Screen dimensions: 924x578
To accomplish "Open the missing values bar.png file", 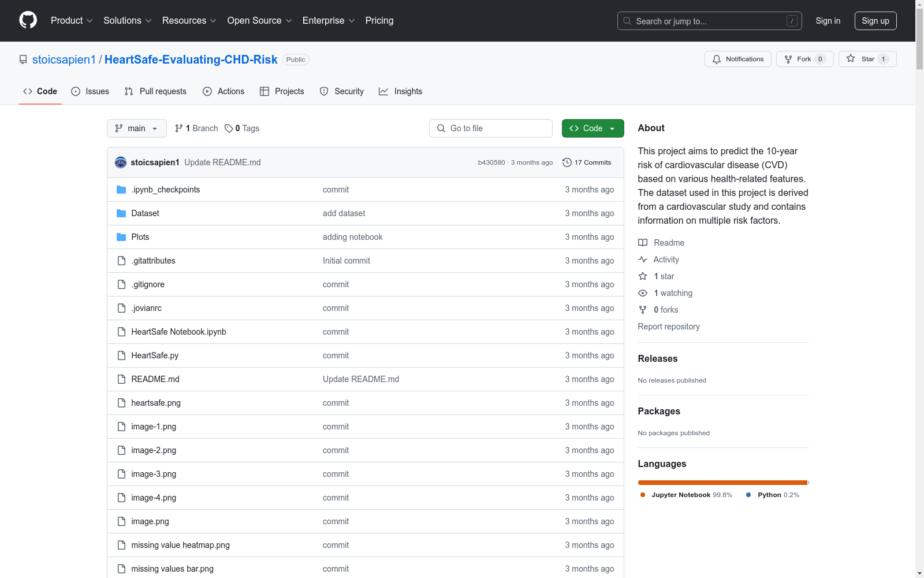I will click(172, 569).
